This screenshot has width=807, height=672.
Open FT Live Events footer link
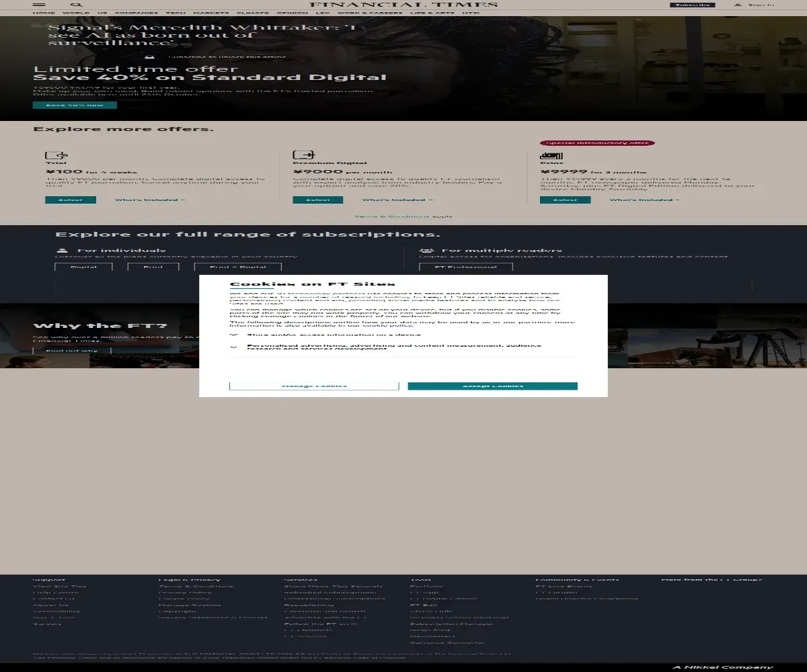tap(564, 586)
